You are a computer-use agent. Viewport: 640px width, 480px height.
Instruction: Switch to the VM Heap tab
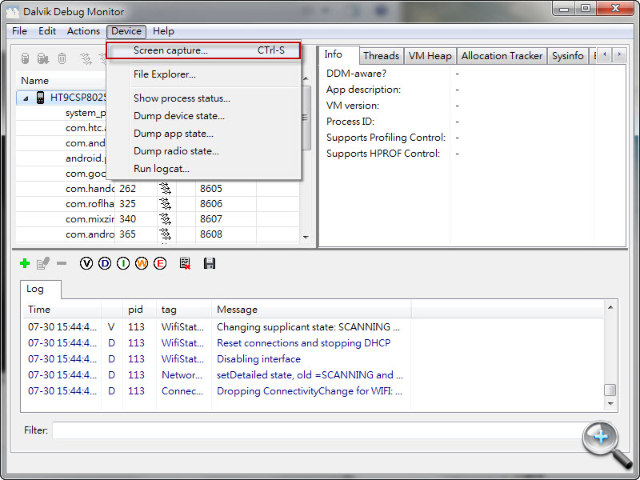pyautogui.click(x=430, y=56)
